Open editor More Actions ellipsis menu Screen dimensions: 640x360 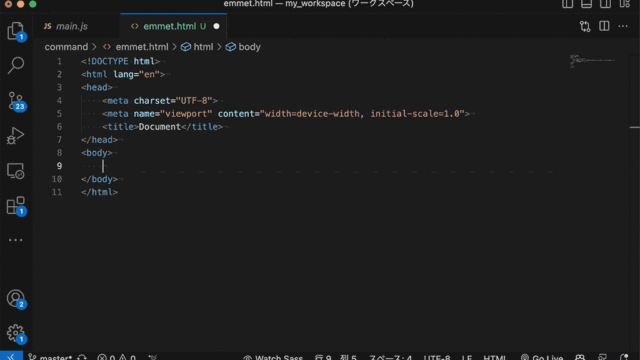pyautogui.click(x=623, y=26)
